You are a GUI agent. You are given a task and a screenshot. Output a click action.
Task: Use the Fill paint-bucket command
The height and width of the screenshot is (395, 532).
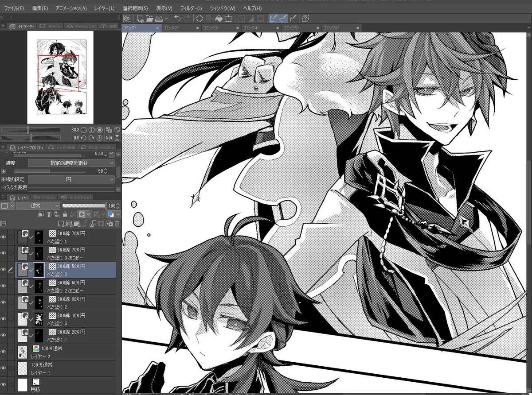coord(219,19)
